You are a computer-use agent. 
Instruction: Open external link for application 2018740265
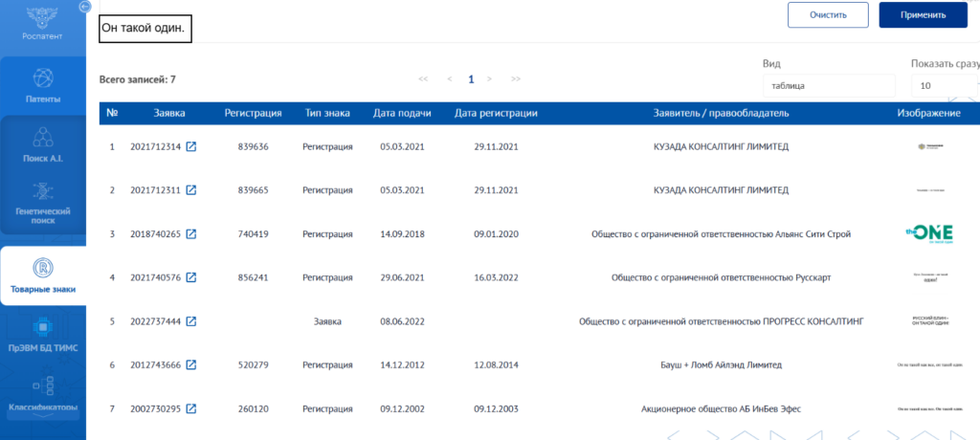[x=190, y=234]
